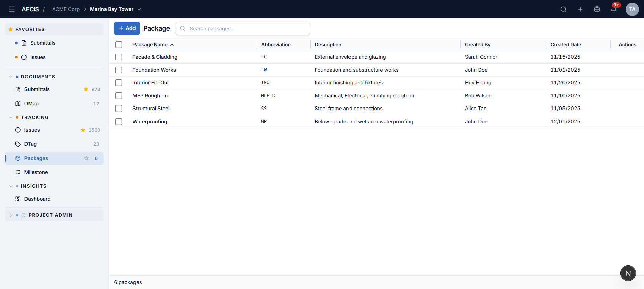Click the Submittals icon under Documents

(18, 89)
